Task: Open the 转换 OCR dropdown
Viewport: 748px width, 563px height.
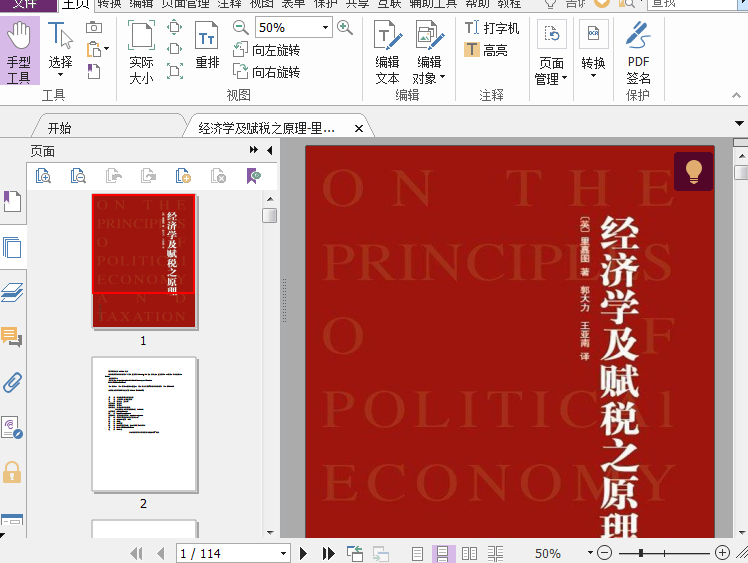Action: click(x=593, y=75)
